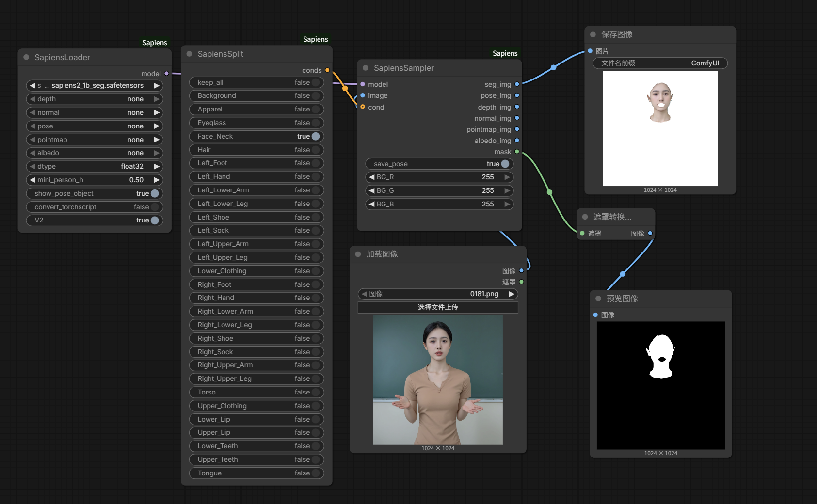Click the pointmap_img output socket
Image resolution: width=817 pixels, height=504 pixels.
click(x=517, y=129)
